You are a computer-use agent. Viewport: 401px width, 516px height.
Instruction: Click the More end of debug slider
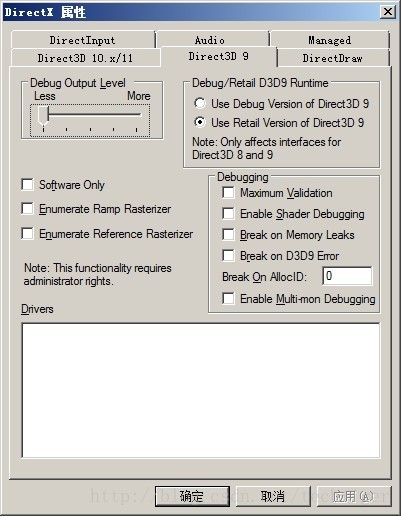(x=139, y=96)
